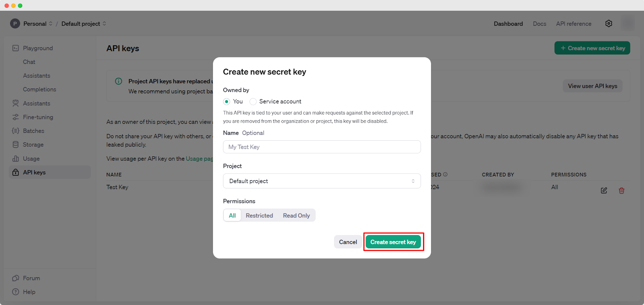Click the Created By column header
Viewport: 644px width, 305px height.
[498, 175]
